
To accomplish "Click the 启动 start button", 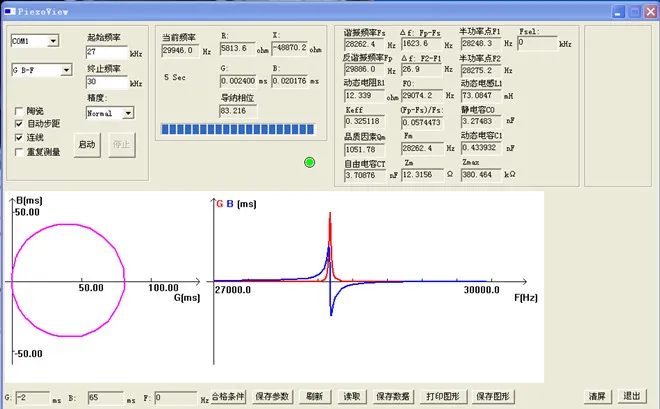I will click(x=87, y=145).
